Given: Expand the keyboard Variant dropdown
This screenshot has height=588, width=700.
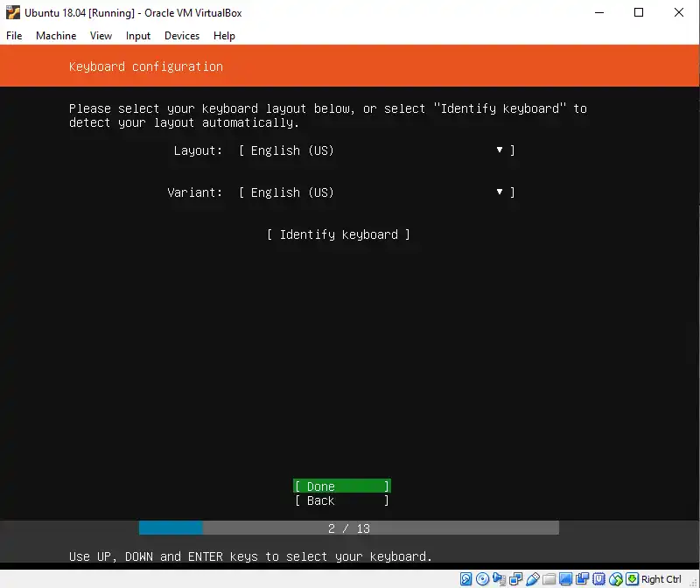Looking at the screenshot, I should click(376, 192).
